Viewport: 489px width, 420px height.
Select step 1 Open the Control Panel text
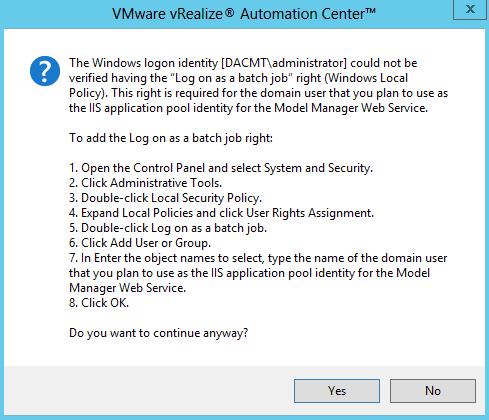(221, 168)
